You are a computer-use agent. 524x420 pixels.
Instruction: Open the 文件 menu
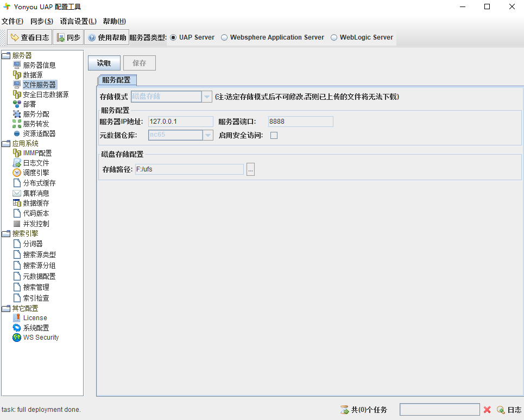coord(12,21)
